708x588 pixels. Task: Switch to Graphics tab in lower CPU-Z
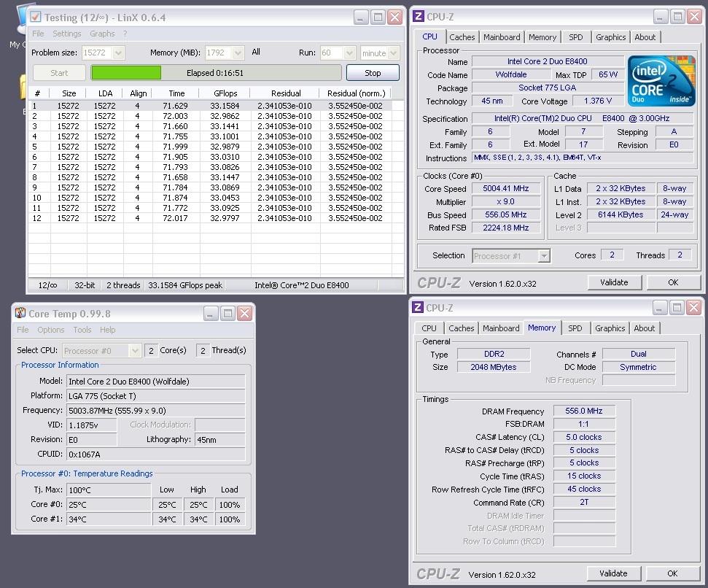click(x=610, y=328)
